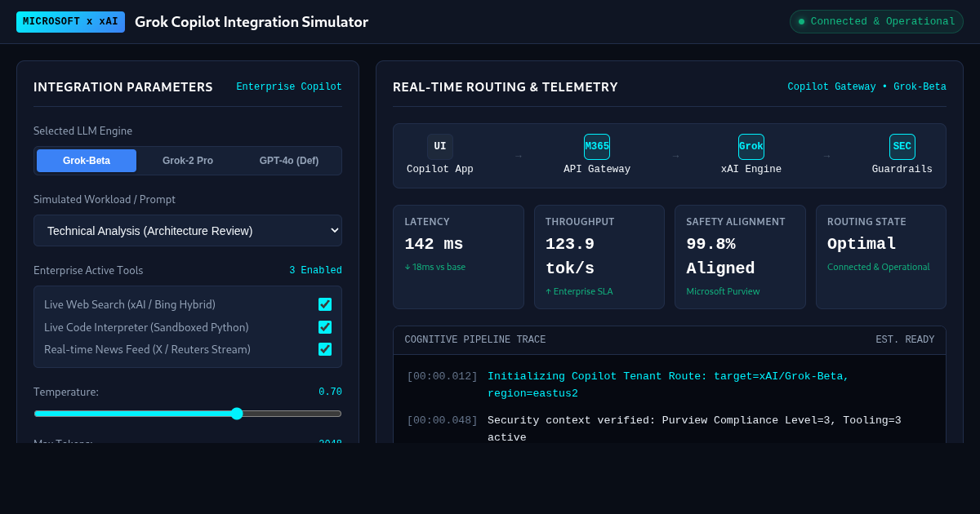Viewport: 980px width, 514px height.
Task: Click the COGNITIVE PIPELINE TRACE header
Action: 475,340
